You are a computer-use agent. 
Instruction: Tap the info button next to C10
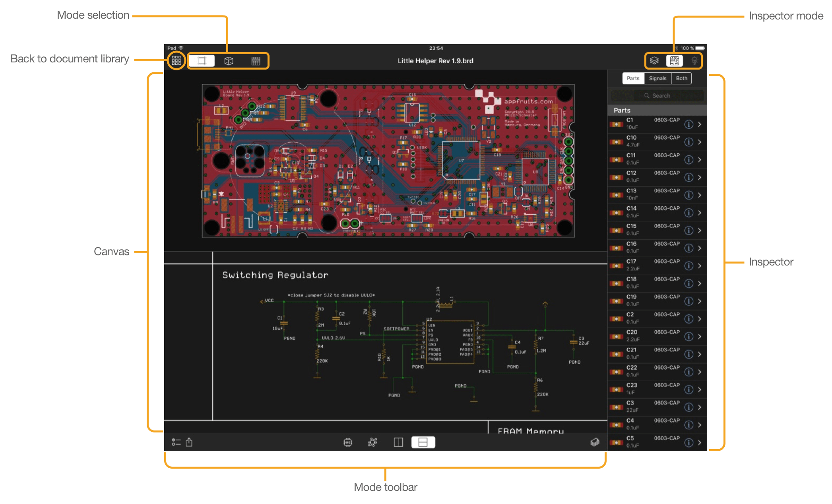(x=689, y=142)
